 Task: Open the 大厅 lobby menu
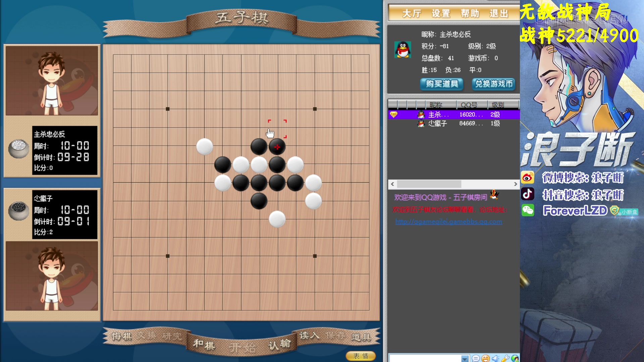point(412,13)
